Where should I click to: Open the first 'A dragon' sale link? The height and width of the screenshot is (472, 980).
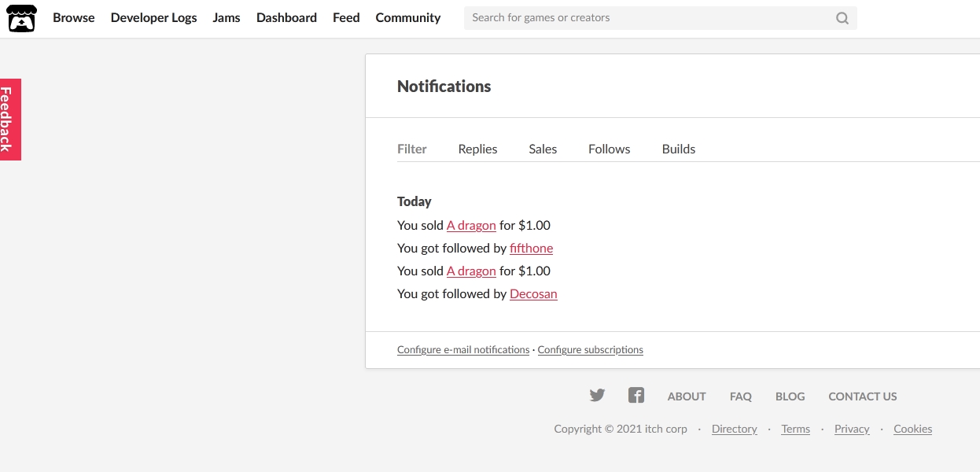471,225
